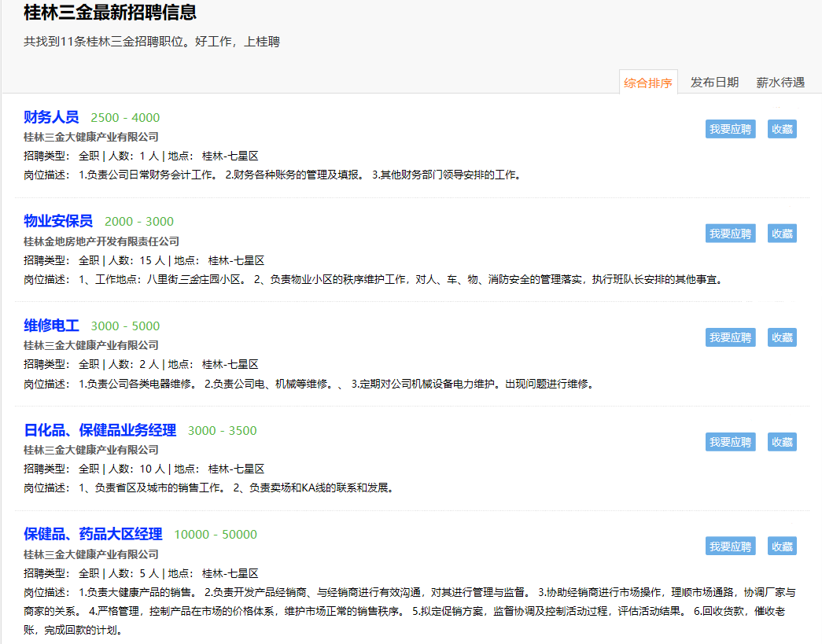Sort listings by 薪水待遇

click(780, 83)
